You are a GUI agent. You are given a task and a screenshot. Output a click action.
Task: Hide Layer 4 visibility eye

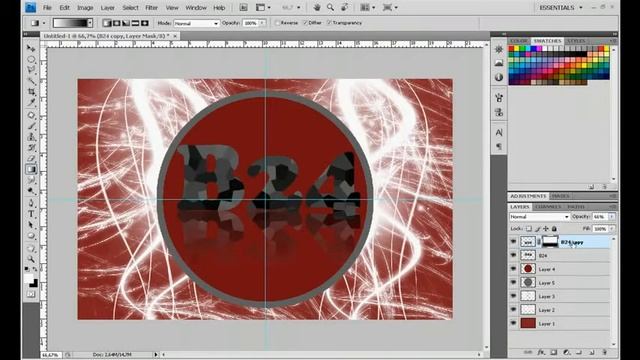click(x=513, y=269)
